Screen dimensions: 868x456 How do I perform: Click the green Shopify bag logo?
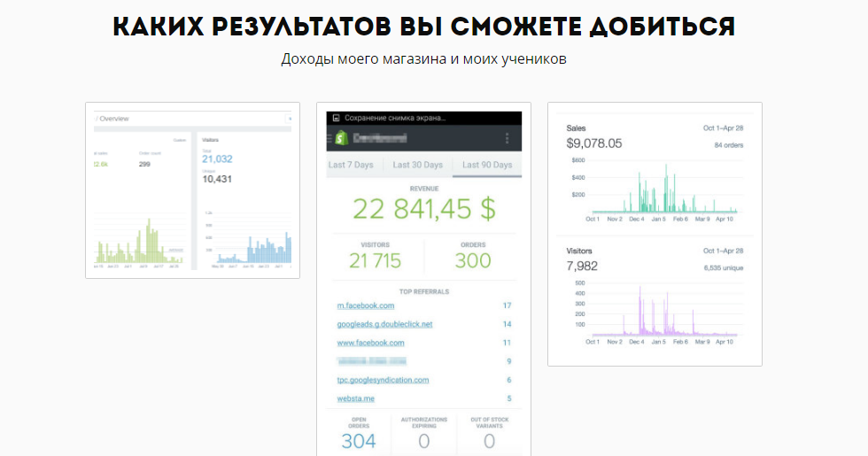pyautogui.click(x=342, y=138)
